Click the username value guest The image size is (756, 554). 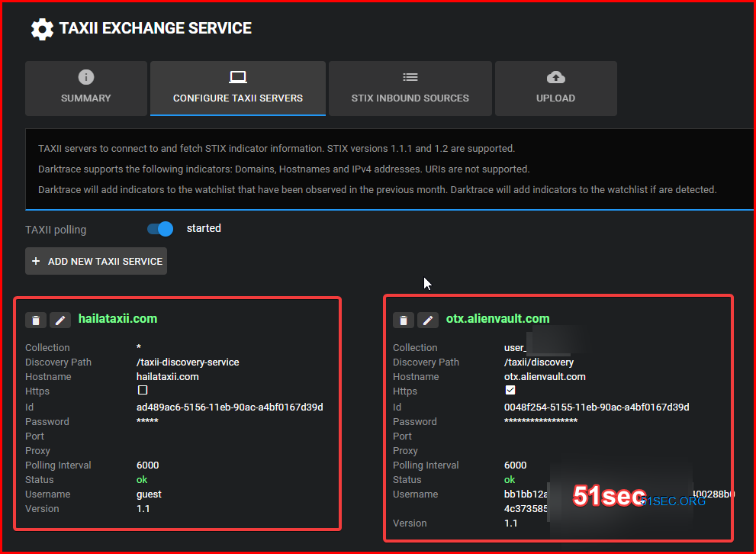(149, 494)
